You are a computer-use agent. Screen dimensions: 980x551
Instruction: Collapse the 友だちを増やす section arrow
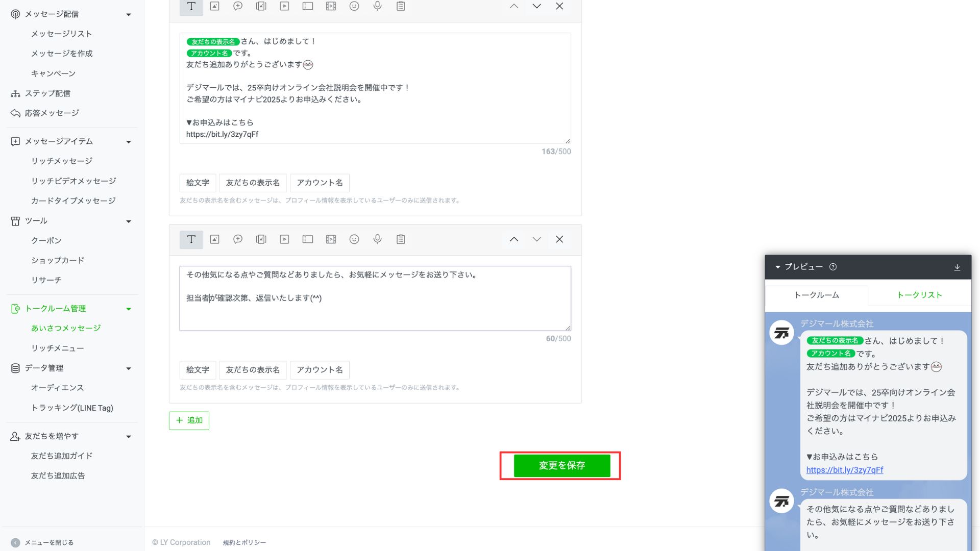pos(129,437)
